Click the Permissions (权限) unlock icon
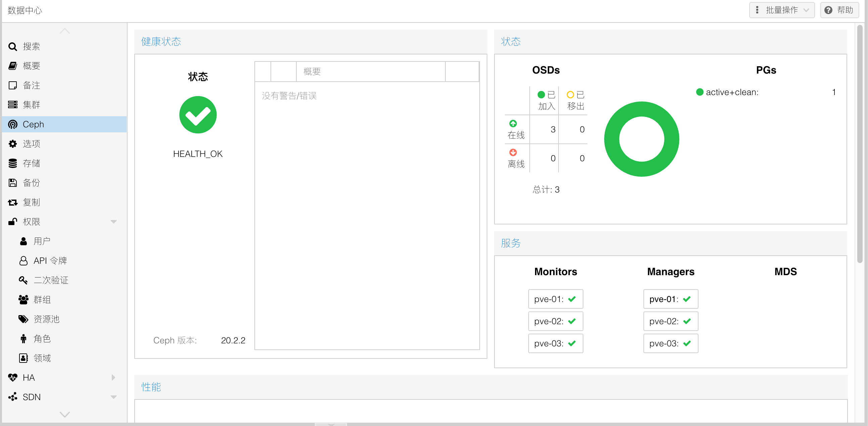 [x=12, y=222]
